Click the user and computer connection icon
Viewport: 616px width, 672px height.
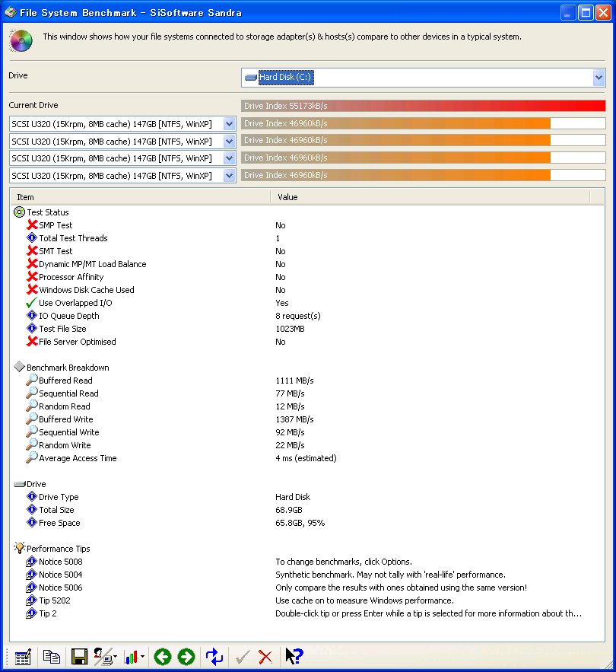pyautogui.click(x=102, y=657)
